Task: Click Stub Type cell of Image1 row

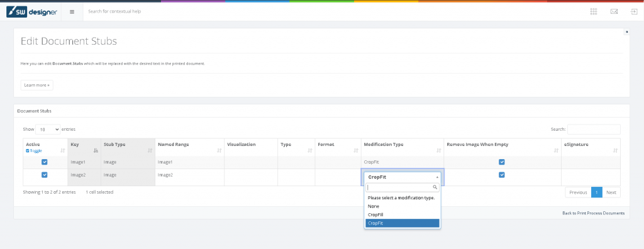Action: [128, 162]
